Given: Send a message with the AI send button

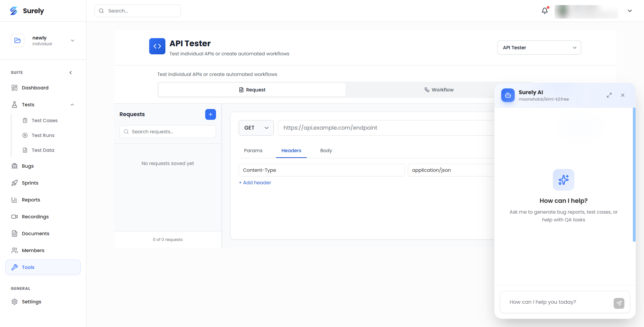Looking at the screenshot, I should 619,303.
